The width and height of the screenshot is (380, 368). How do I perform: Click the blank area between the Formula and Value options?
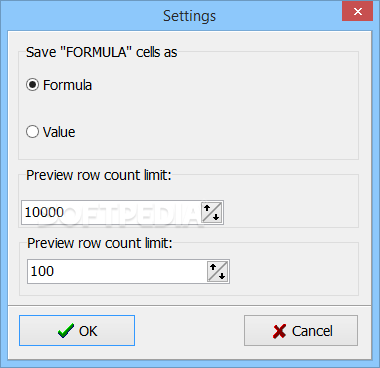(188, 108)
